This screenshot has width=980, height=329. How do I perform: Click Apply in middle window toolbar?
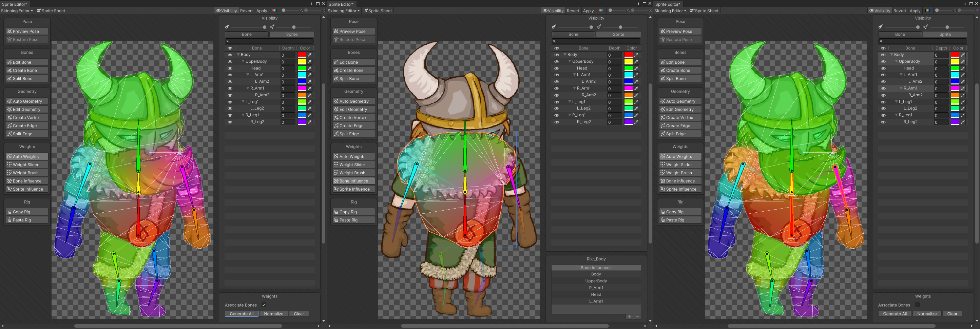pos(588,11)
